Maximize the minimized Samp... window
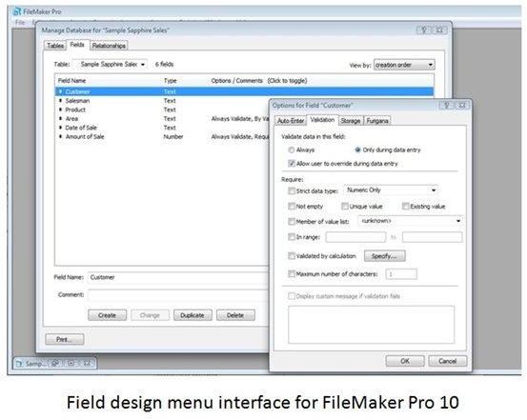 pos(71,363)
